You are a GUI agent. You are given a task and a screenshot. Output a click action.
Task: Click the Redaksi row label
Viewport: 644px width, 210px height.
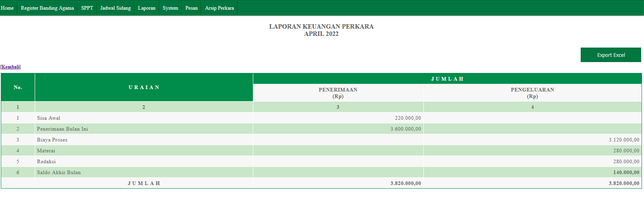click(x=46, y=162)
